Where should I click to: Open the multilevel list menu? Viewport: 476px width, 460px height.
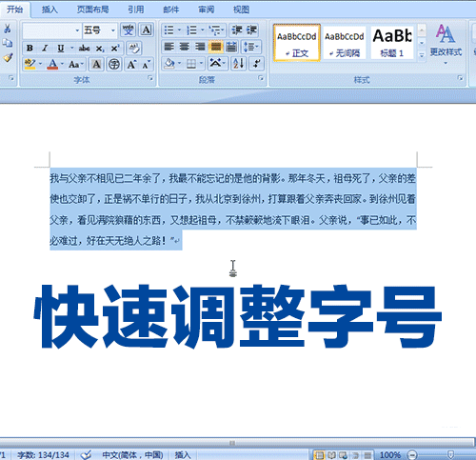(217, 30)
